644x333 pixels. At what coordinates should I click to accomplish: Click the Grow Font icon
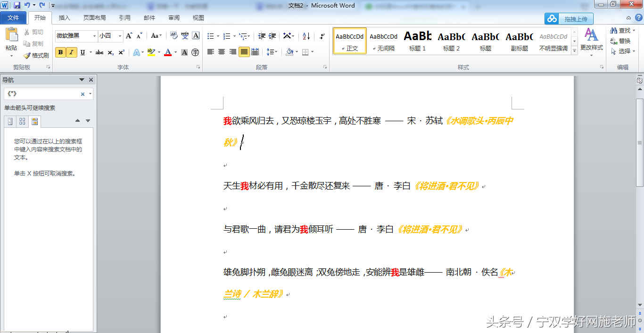(129, 36)
